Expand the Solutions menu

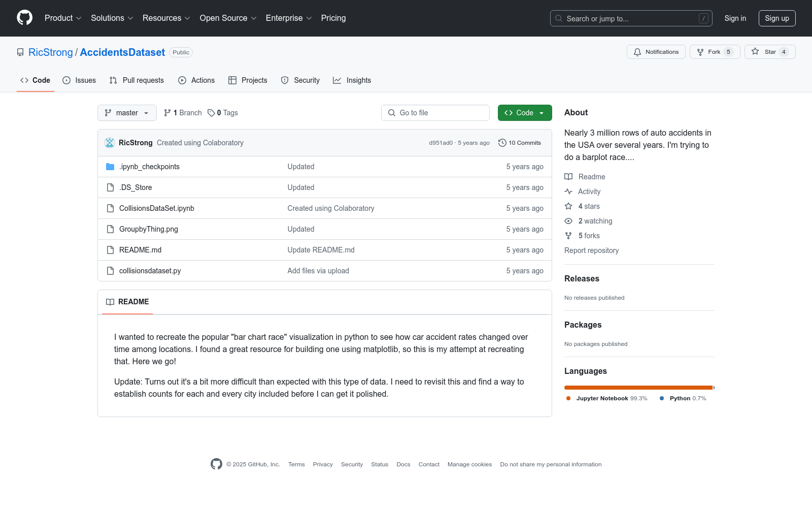coord(112,18)
